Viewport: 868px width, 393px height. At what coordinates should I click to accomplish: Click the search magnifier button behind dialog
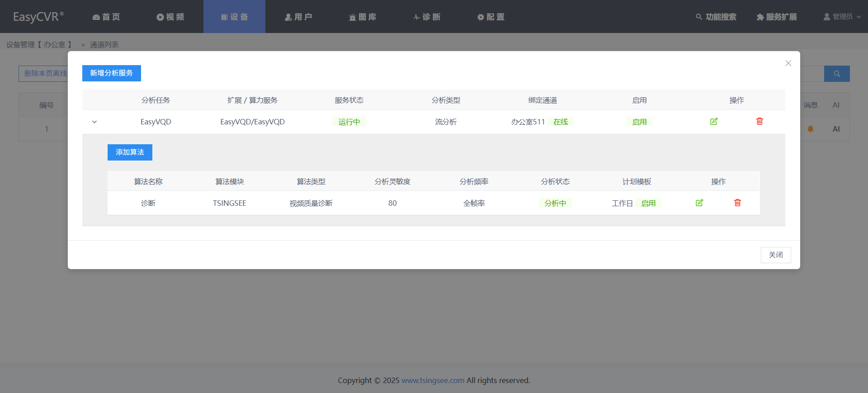(837, 74)
